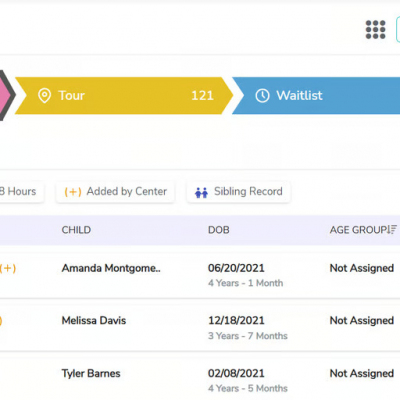This screenshot has height=400, width=400.
Task: Click Not Assigned in Amanda Montgome.. row
Action: (362, 268)
